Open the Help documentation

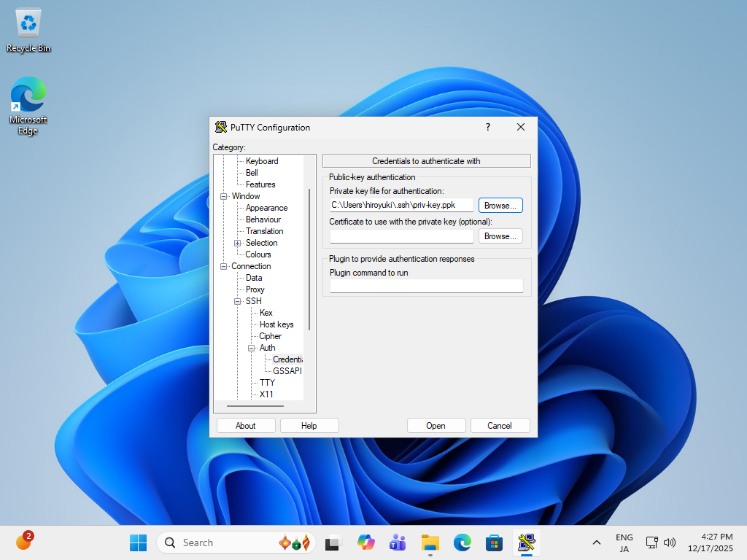pos(309,425)
